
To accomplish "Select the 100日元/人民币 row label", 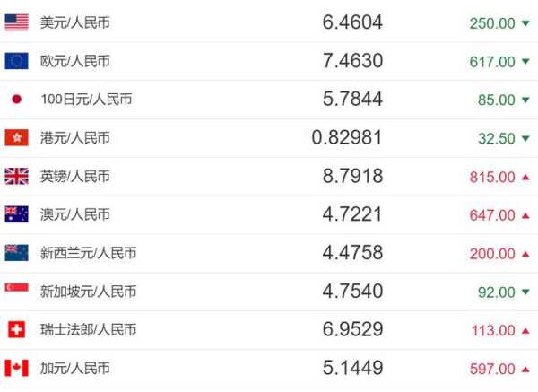I will click(86, 100).
